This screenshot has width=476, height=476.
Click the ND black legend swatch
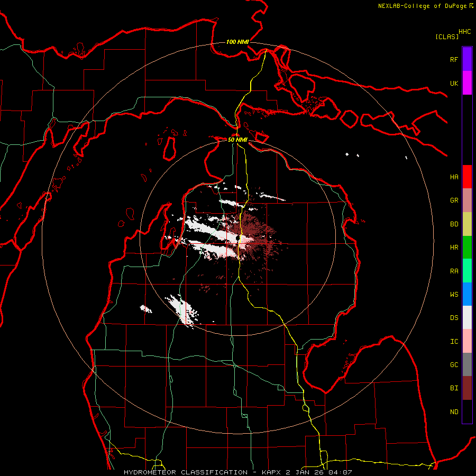pos(467,411)
